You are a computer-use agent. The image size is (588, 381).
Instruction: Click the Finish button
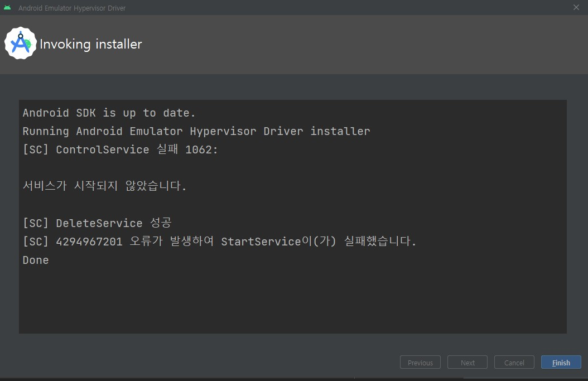[561, 362]
